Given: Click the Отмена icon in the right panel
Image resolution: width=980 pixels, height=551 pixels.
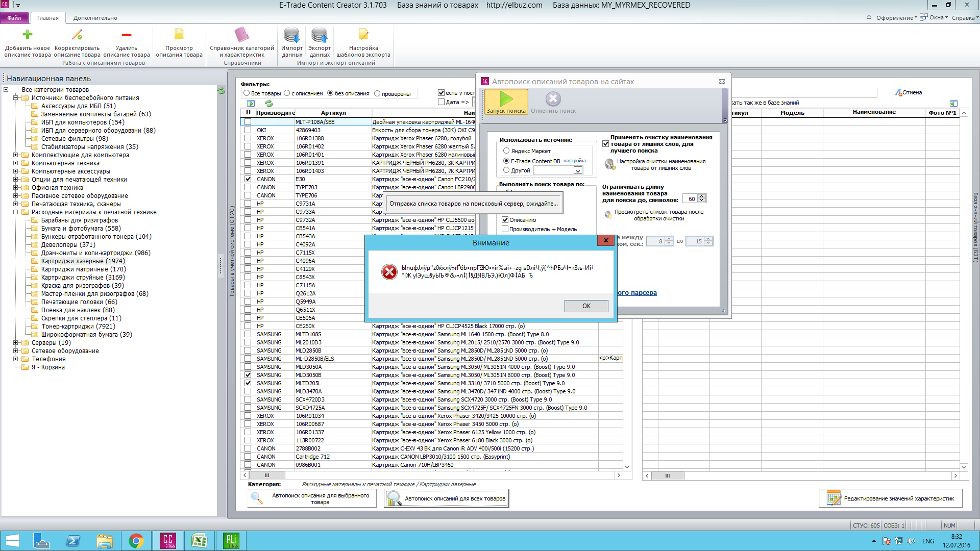Looking at the screenshot, I should coord(898,93).
